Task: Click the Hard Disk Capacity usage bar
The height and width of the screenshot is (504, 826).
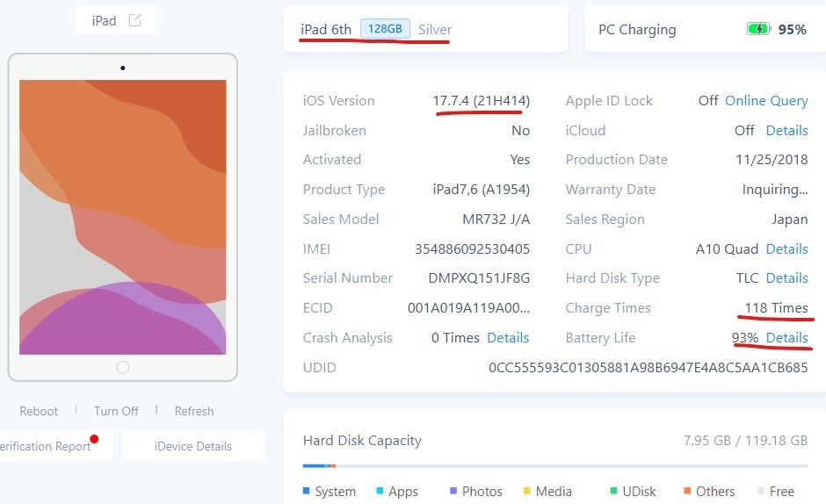Action: (x=555, y=465)
